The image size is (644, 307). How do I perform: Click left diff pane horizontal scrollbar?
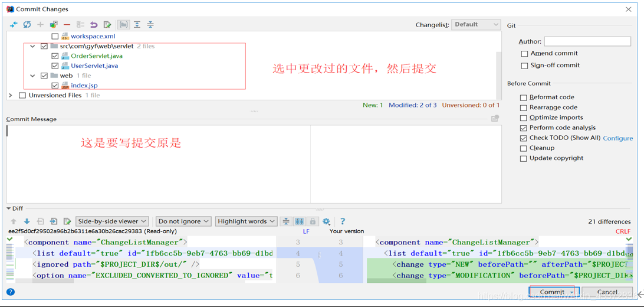(x=44, y=280)
